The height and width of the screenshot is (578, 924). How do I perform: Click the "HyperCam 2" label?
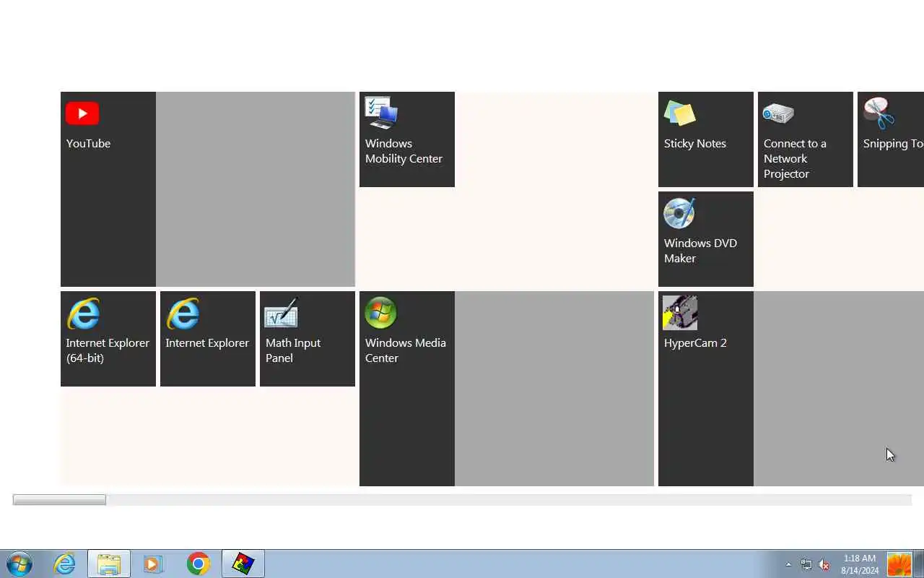coord(695,342)
